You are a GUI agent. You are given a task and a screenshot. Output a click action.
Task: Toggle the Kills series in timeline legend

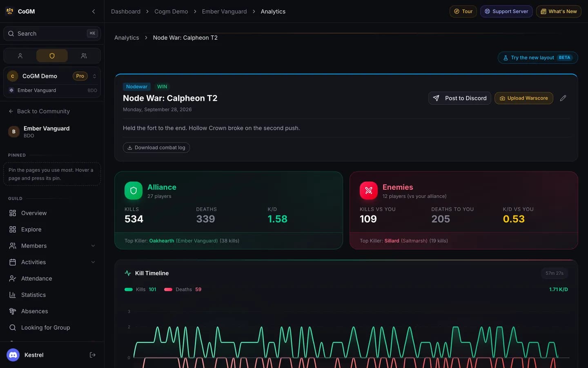point(140,289)
